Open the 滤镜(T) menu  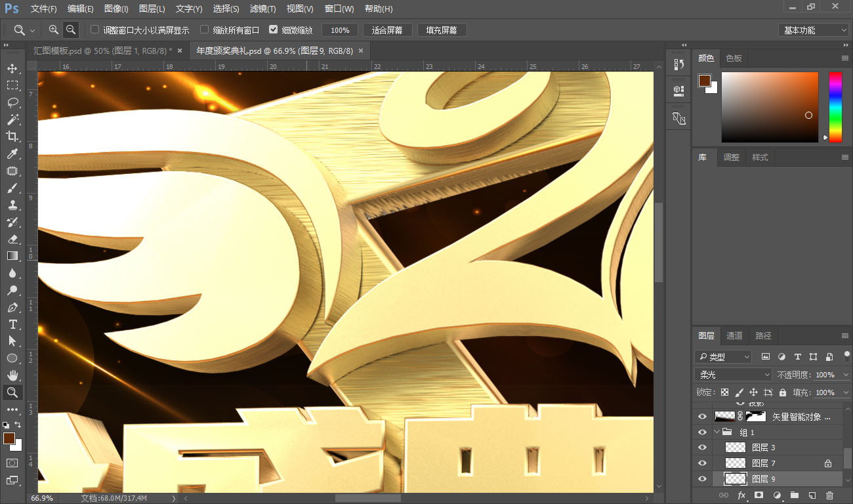[262, 9]
